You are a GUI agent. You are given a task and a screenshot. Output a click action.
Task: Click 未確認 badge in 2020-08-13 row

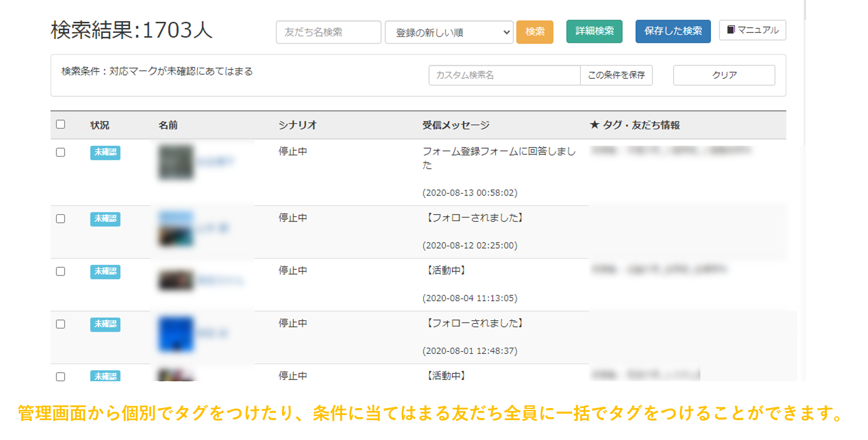coord(105,153)
